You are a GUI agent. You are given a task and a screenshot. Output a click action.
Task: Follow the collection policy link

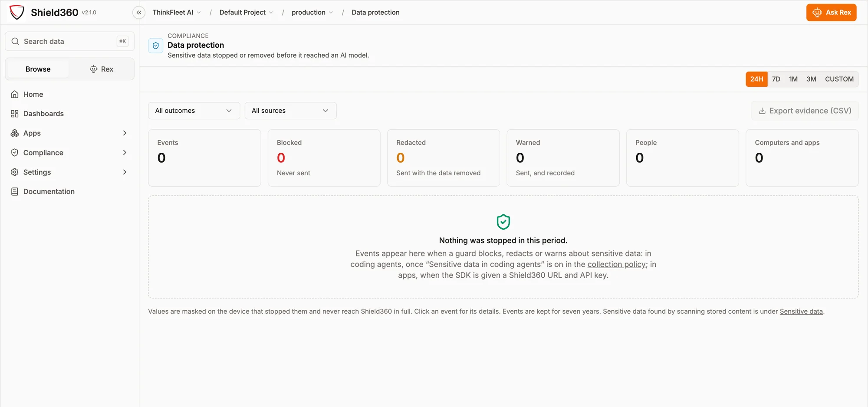(x=616, y=264)
